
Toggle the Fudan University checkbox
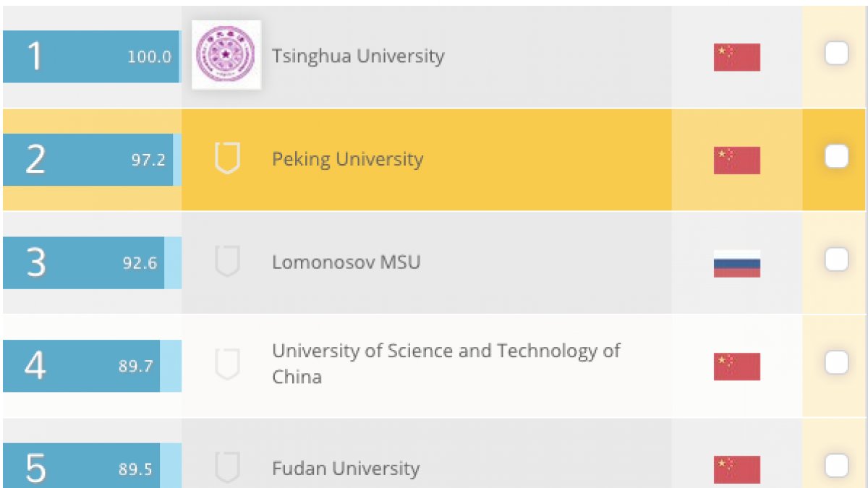pos(836,466)
